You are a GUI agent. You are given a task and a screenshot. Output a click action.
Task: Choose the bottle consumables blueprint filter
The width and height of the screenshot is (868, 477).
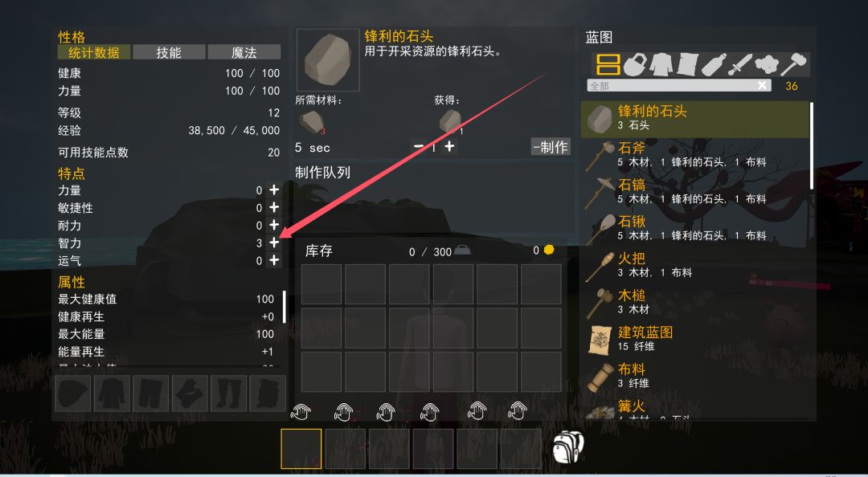click(713, 64)
